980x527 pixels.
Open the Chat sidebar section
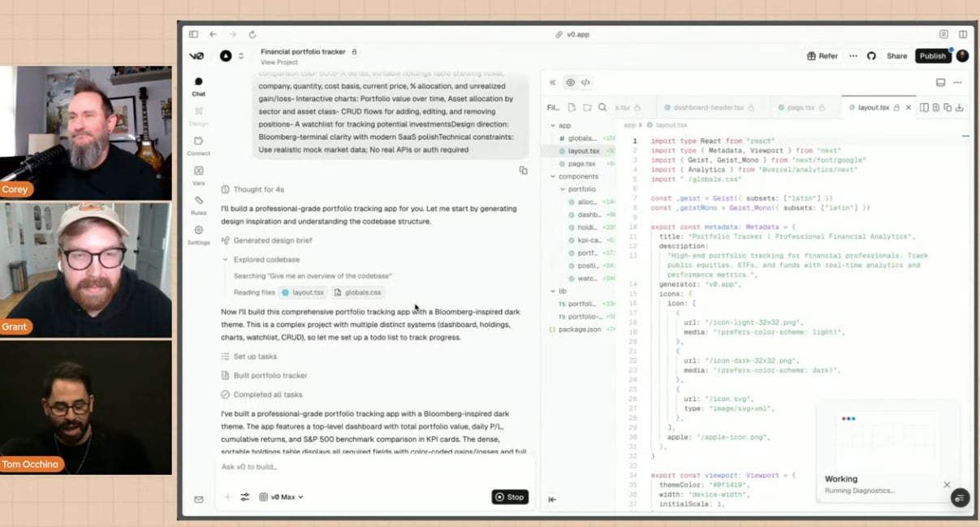(x=198, y=86)
